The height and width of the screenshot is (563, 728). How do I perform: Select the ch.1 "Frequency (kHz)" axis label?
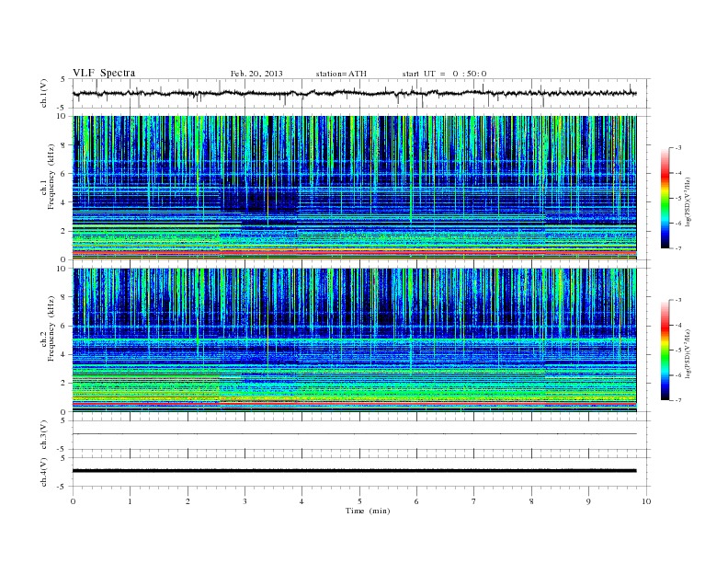click(51, 177)
